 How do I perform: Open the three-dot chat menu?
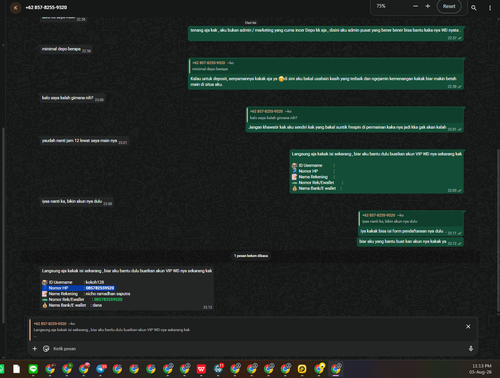pyautogui.click(x=490, y=8)
